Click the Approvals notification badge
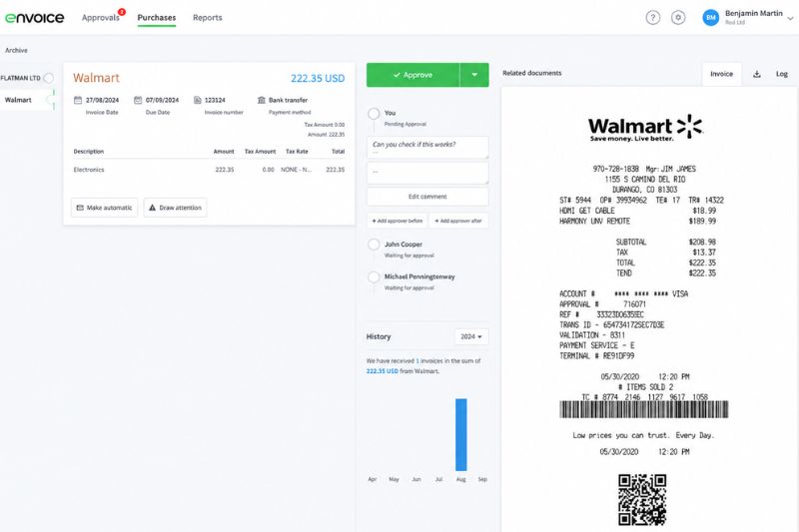Image resolution: width=799 pixels, height=532 pixels. click(122, 12)
